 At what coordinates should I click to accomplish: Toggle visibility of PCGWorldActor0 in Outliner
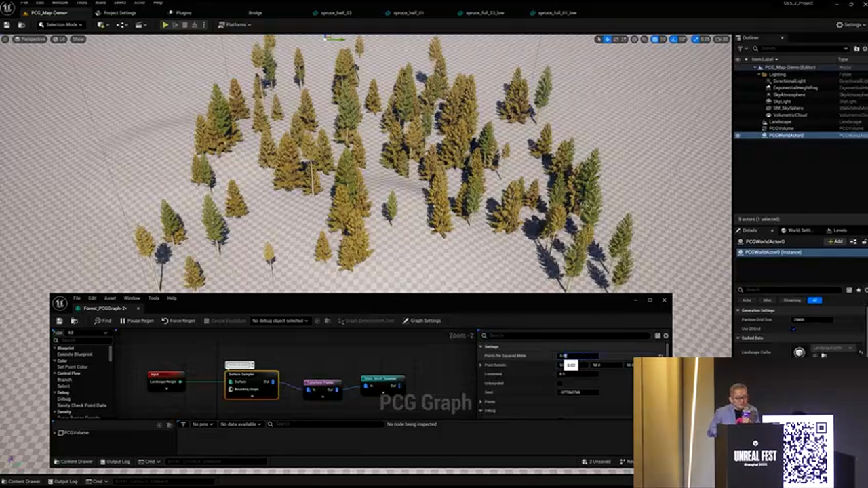pyautogui.click(x=738, y=136)
